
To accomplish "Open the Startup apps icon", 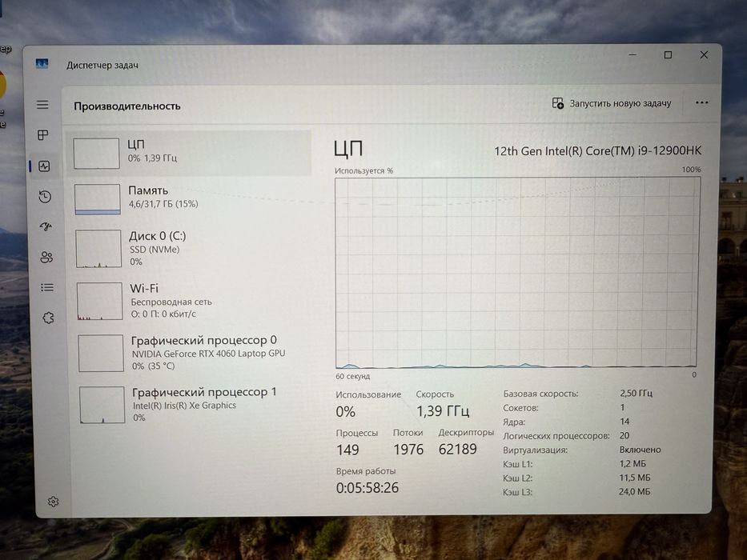I will (x=46, y=227).
